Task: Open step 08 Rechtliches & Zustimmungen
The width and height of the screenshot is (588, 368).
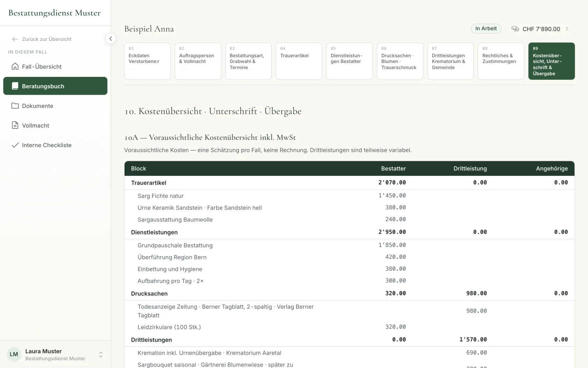Action: (x=501, y=61)
